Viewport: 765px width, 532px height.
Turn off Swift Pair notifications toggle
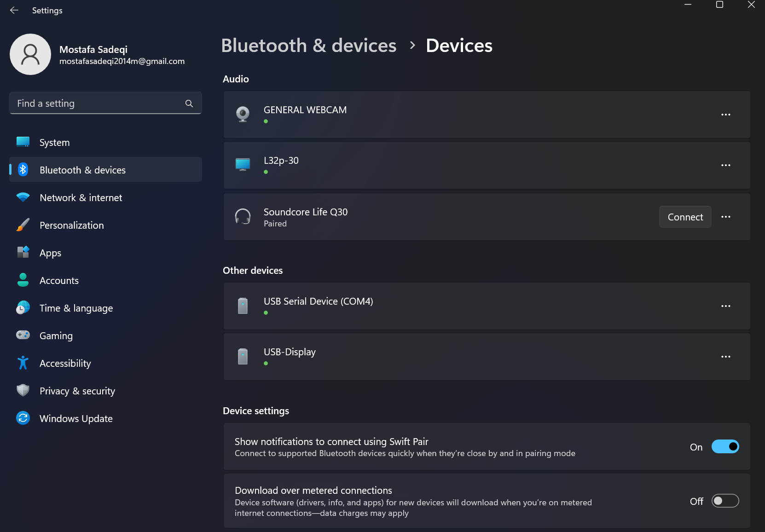tap(725, 446)
